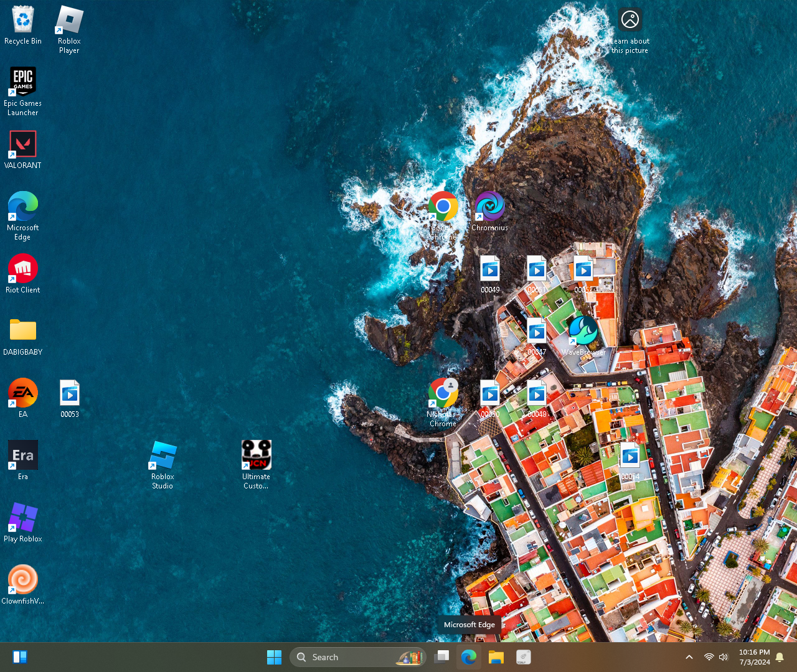Select the 00047 video file
Screen dimensions: 797x672
(x=537, y=337)
